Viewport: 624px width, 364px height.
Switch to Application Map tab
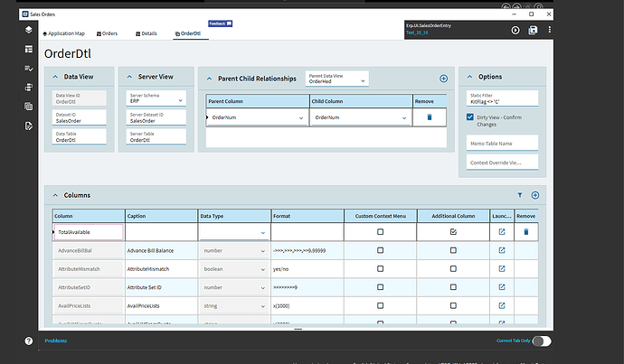coord(64,33)
